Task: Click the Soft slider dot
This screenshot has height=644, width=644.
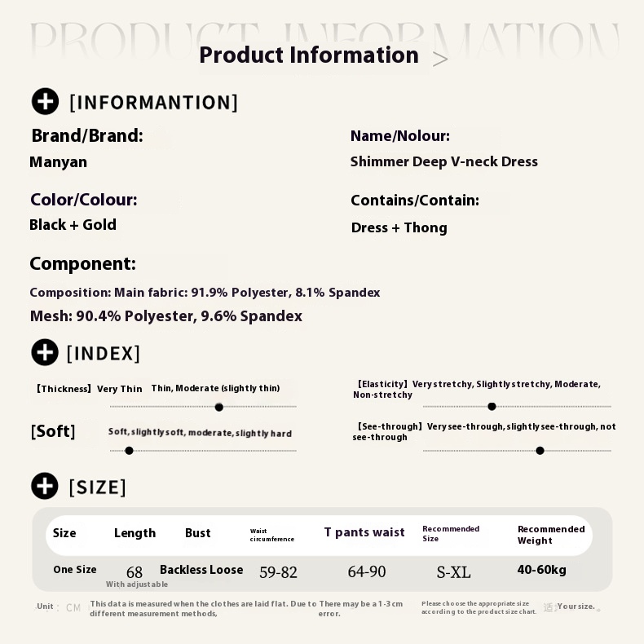Action: (x=129, y=450)
